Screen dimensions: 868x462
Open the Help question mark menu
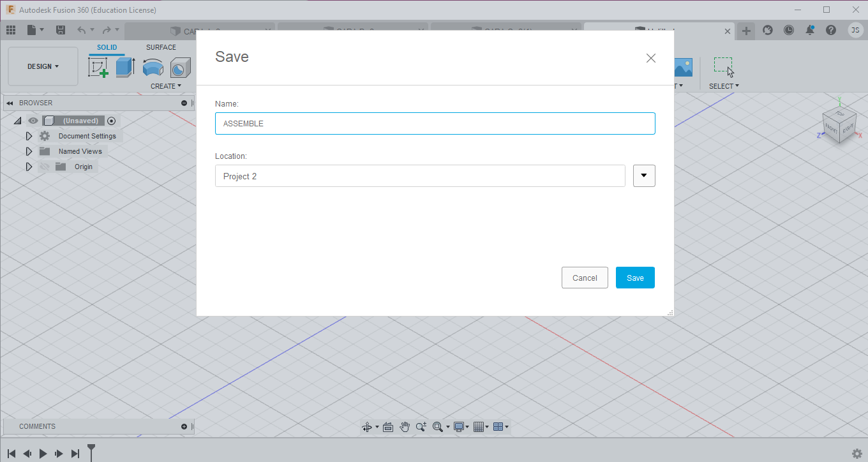point(831,30)
